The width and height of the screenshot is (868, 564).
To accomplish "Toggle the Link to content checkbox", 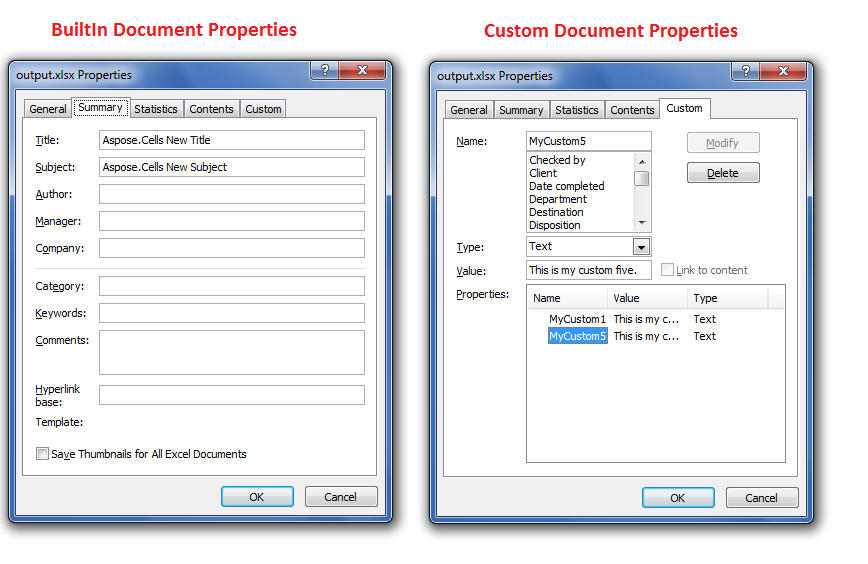I will pos(667,270).
